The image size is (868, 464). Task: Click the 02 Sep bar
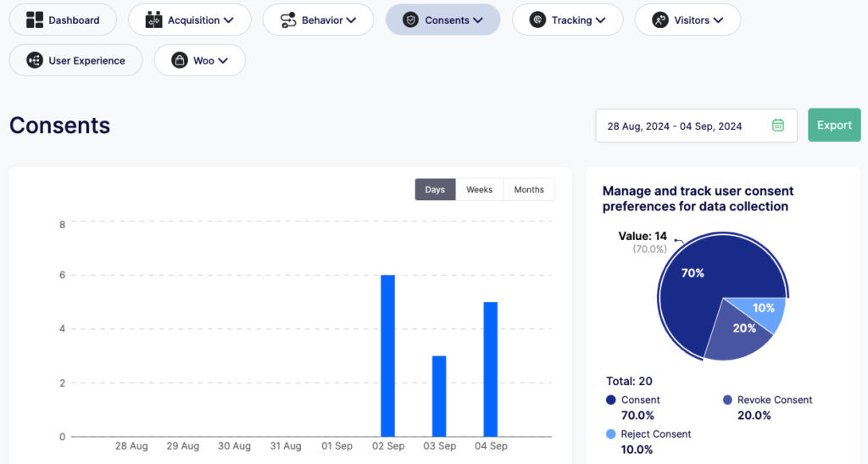388,355
